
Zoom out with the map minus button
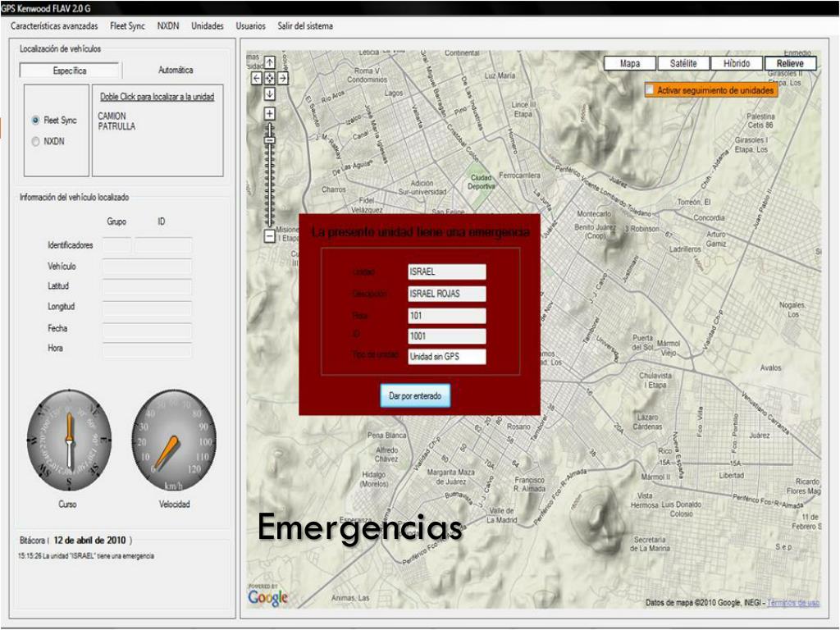pyautogui.click(x=269, y=235)
